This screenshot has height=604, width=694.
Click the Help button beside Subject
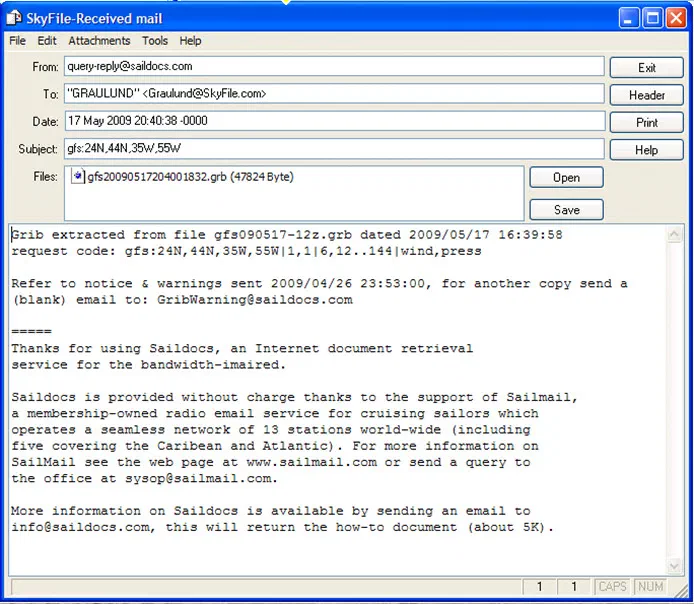pos(647,150)
